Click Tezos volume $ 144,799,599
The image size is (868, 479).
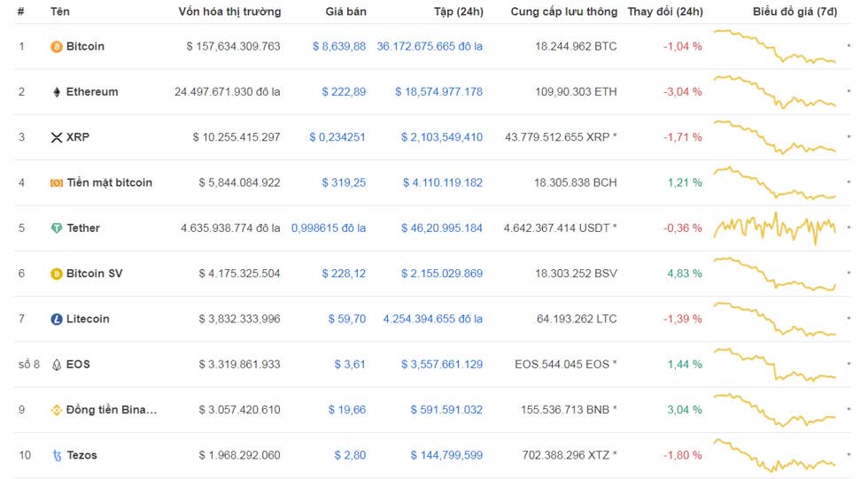coord(446,455)
